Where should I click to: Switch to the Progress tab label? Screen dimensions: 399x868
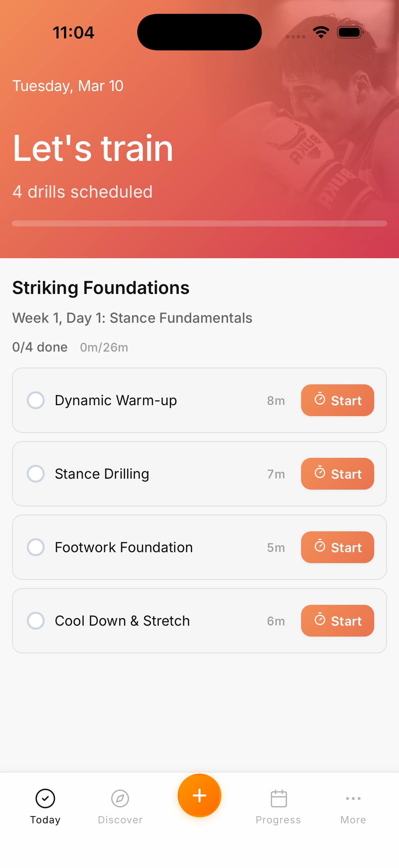(x=278, y=819)
